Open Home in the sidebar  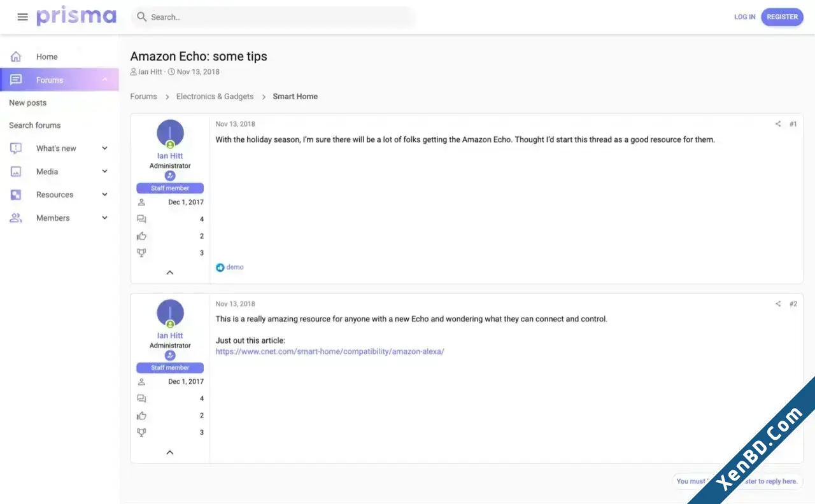(46, 57)
